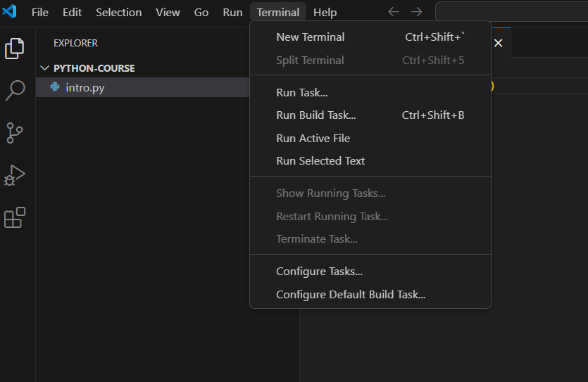Open the Run and Debug view icon
The width and height of the screenshot is (588, 382).
click(15, 175)
